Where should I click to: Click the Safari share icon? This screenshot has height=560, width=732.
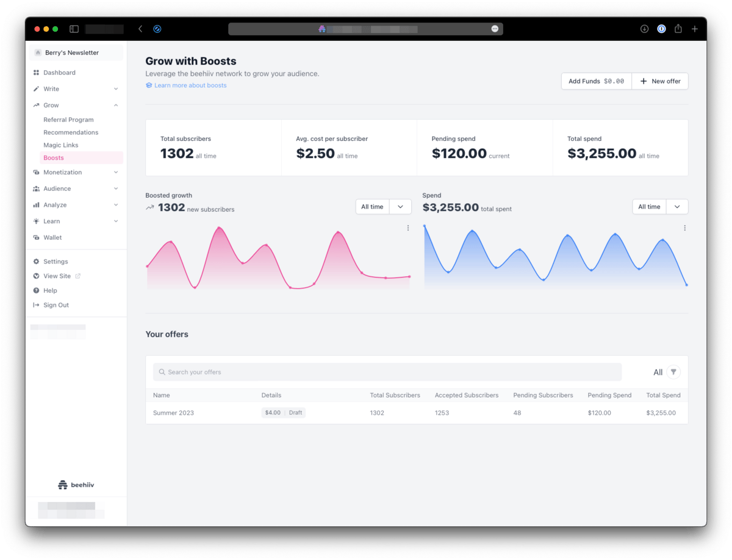coord(678,29)
